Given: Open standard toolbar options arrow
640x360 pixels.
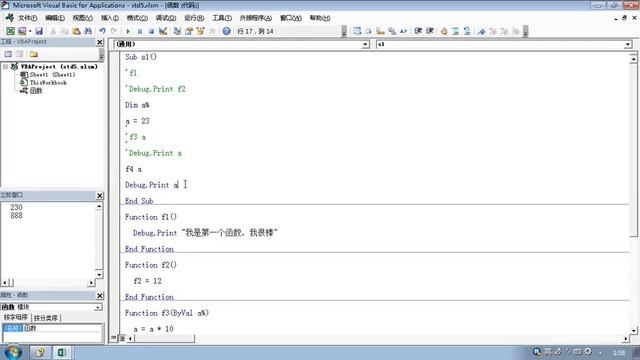Looking at the screenshot, I should (344, 31).
